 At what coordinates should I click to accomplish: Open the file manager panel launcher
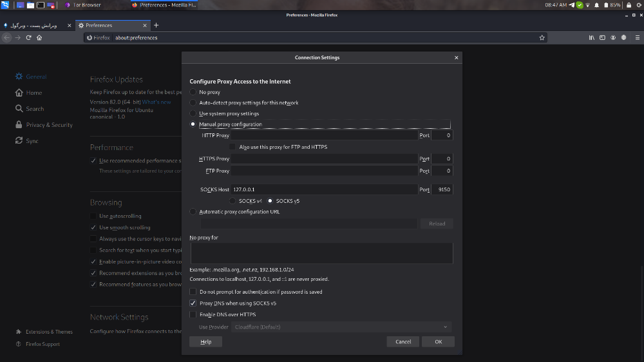pyautogui.click(x=30, y=5)
